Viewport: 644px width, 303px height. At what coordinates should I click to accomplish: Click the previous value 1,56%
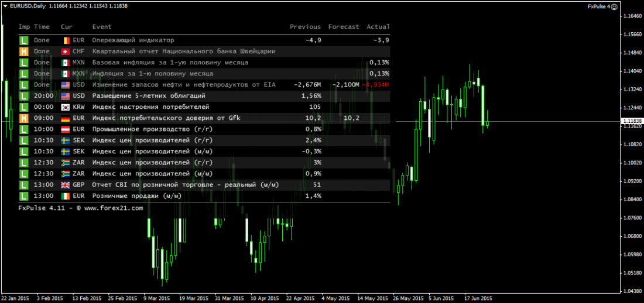pos(311,96)
